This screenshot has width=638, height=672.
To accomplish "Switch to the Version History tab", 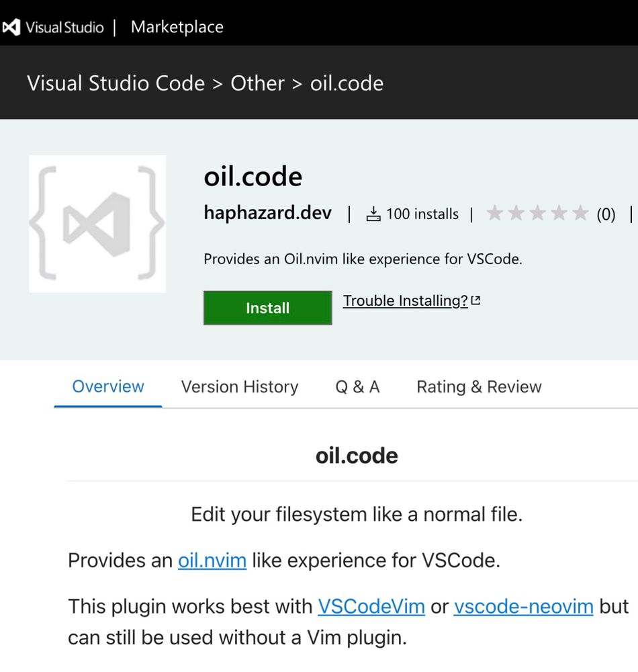I will 239,386.
